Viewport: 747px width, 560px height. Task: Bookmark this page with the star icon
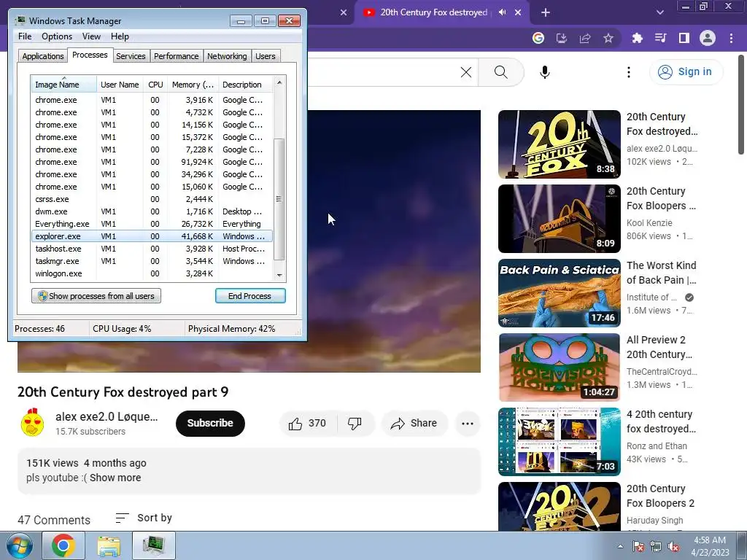click(x=608, y=38)
